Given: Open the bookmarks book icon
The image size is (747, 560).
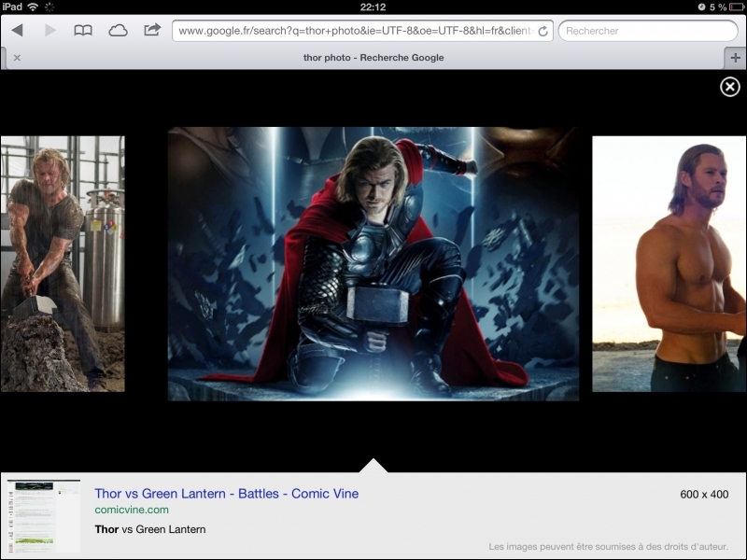Looking at the screenshot, I should coord(83,31).
